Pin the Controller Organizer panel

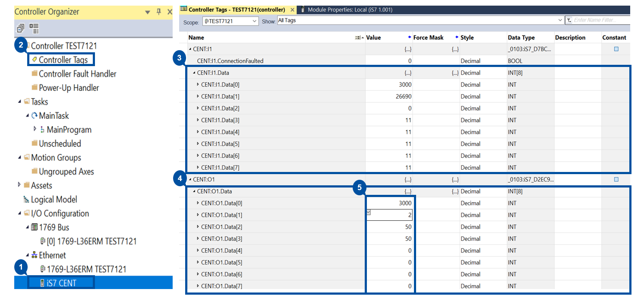click(158, 12)
